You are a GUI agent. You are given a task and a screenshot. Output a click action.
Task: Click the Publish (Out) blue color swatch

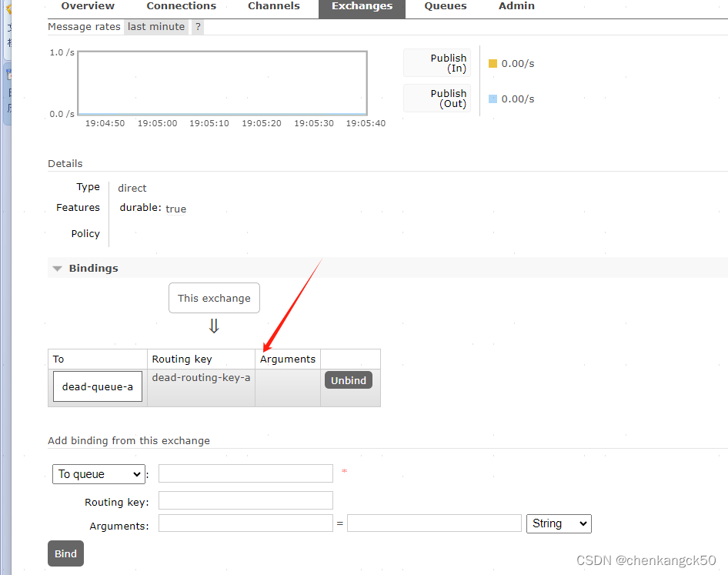(x=493, y=99)
